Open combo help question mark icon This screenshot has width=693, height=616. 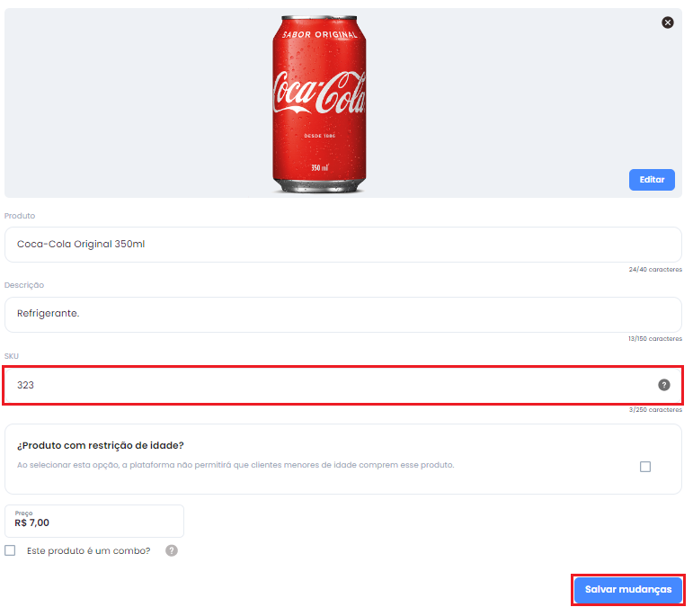click(x=172, y=550)
